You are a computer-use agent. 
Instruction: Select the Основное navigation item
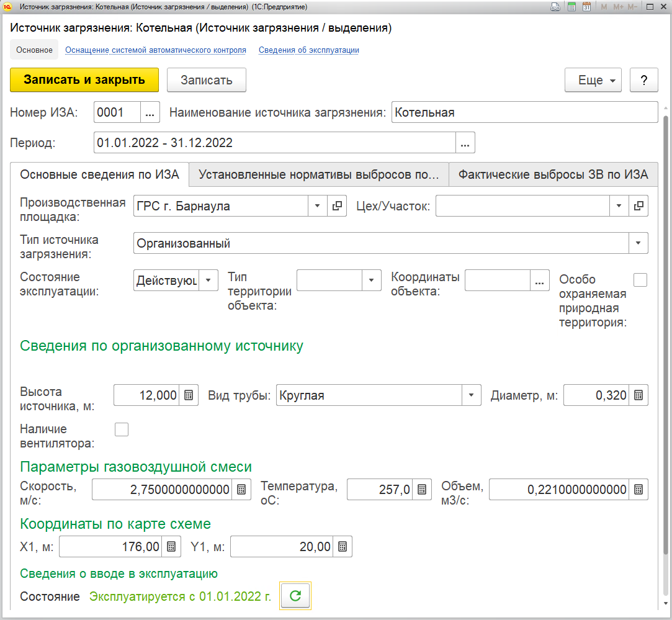click(x=34, y=50)
